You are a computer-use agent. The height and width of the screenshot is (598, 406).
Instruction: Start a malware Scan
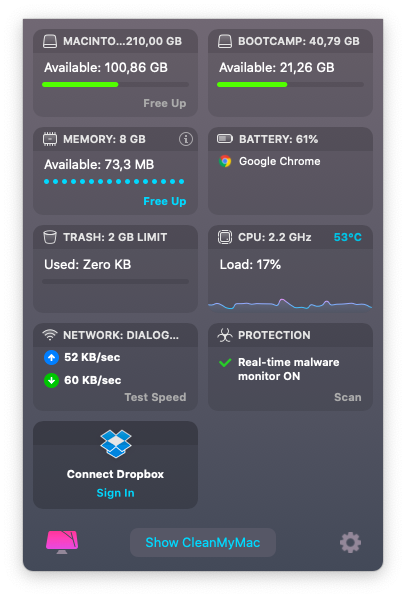348,397
